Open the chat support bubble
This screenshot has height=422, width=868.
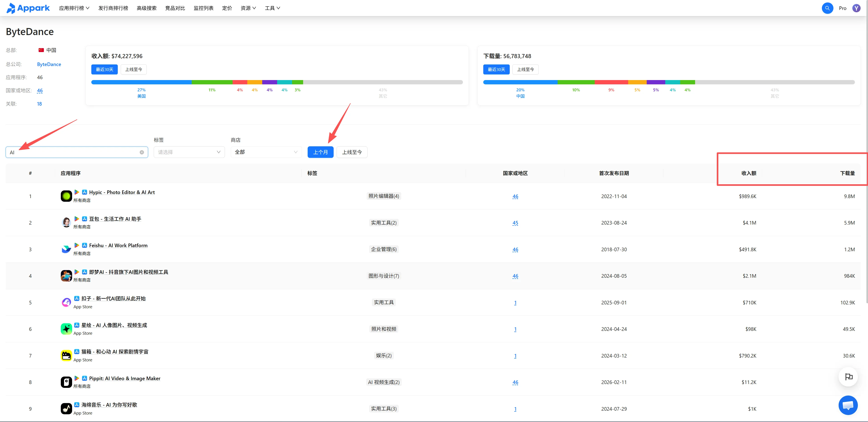pyautogui.click(x=848, y=405)
